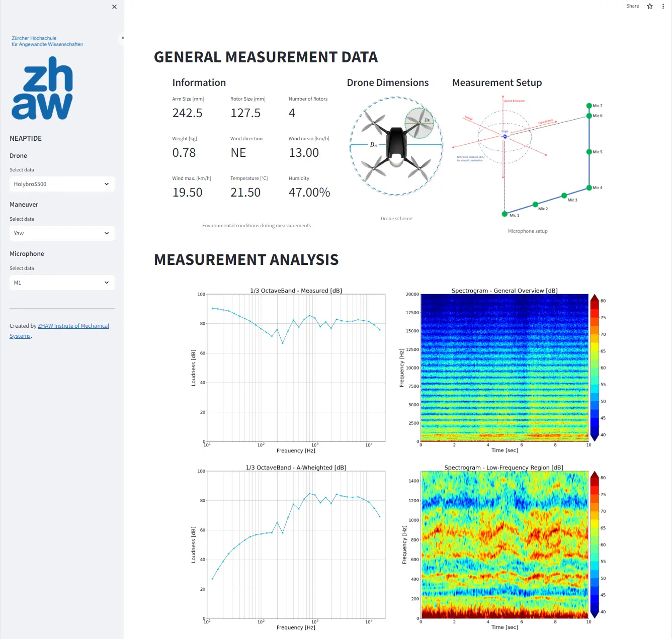This screenshot has height=639, width=672.
Task: Click the Rotor Size value 127.5
Action: click(x=245, y=113)
